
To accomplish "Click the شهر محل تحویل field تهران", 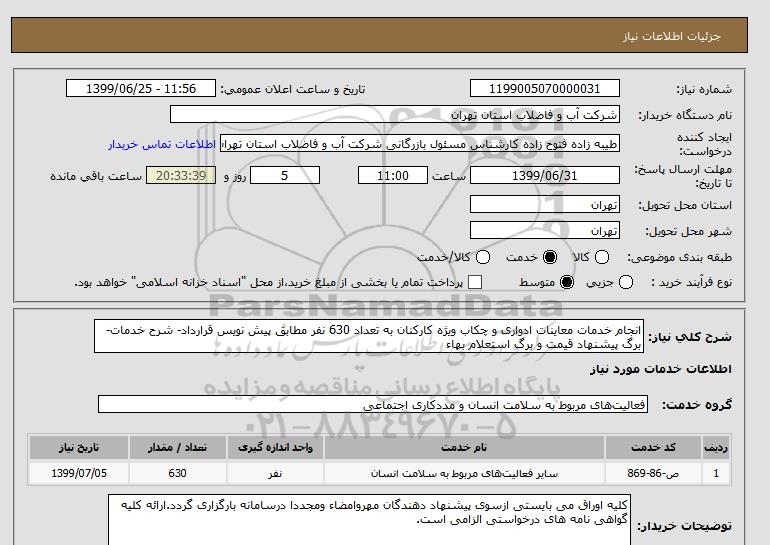I will (x=545, y=230).
